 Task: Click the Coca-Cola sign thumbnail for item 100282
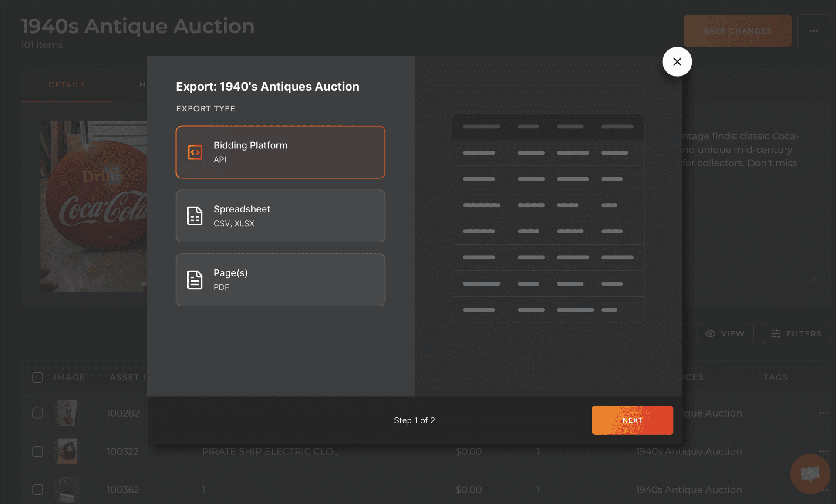pyautogui.click(x=67, y=413)
